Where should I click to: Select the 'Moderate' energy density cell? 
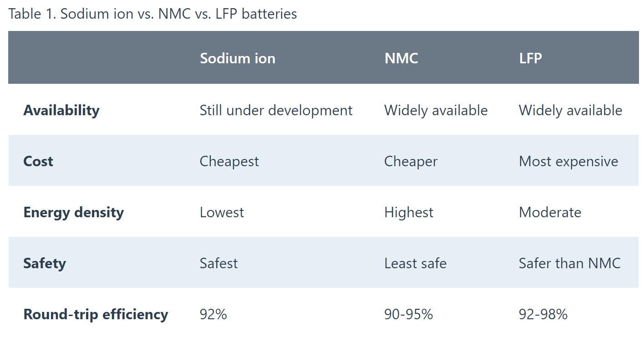pos(550,212)
